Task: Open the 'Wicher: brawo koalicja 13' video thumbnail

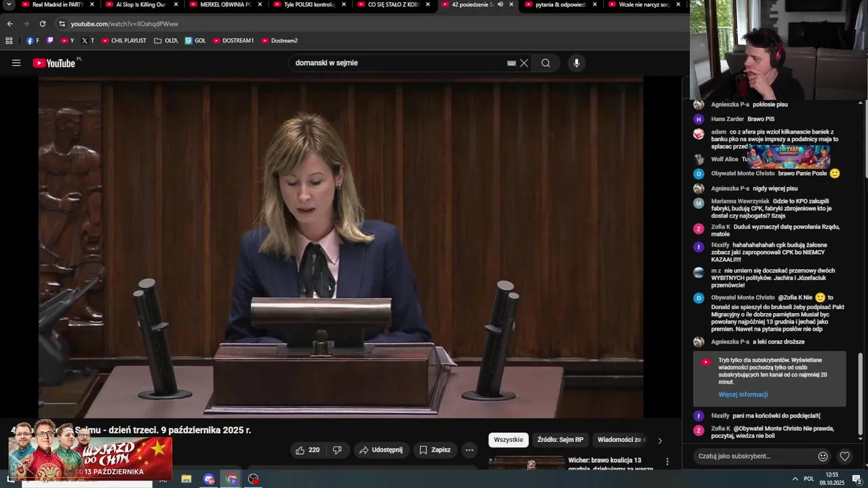Action: pos(527,463)
